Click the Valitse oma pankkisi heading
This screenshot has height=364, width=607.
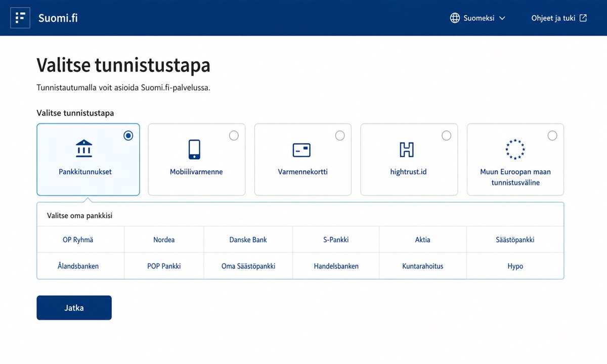click(x=79, y=215)
